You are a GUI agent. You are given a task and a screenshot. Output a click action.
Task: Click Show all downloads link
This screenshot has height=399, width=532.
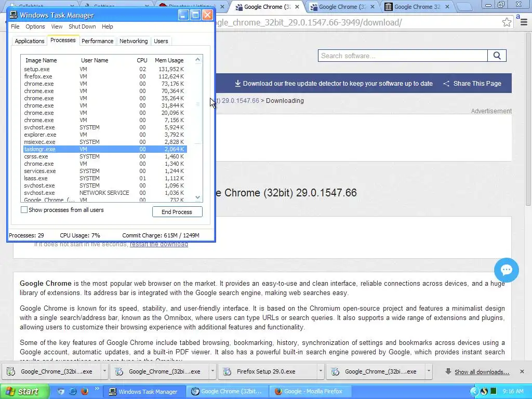tap(482, 372)
